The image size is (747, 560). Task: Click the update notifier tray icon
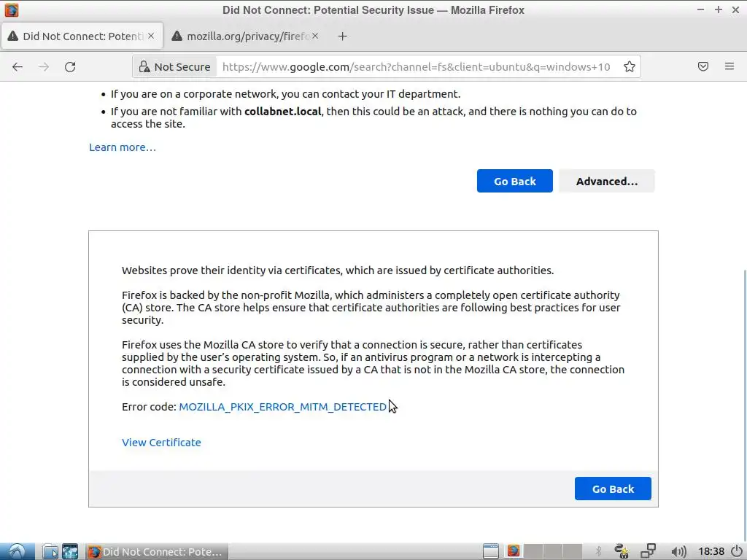[622, 551]
